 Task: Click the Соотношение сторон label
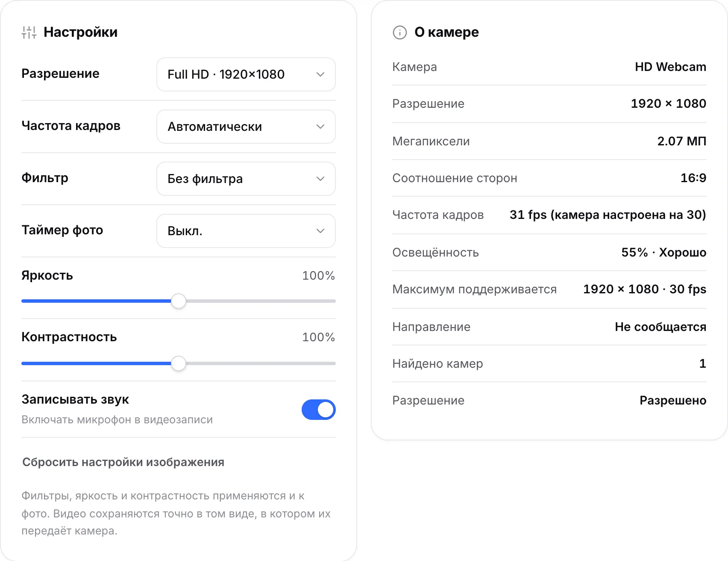coord(455,178)
